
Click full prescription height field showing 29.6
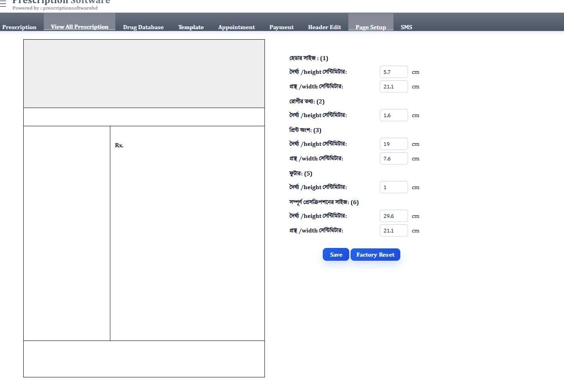tap(394, 216)
